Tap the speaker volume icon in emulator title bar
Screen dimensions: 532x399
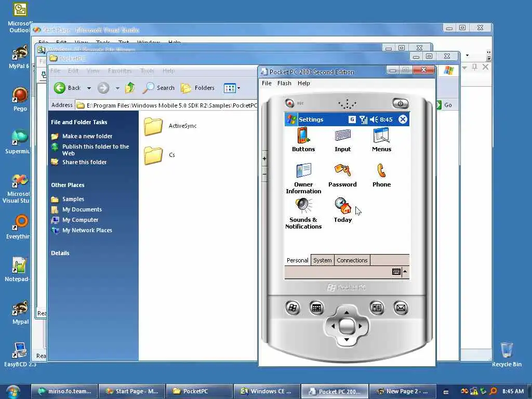tap(374, 119)
